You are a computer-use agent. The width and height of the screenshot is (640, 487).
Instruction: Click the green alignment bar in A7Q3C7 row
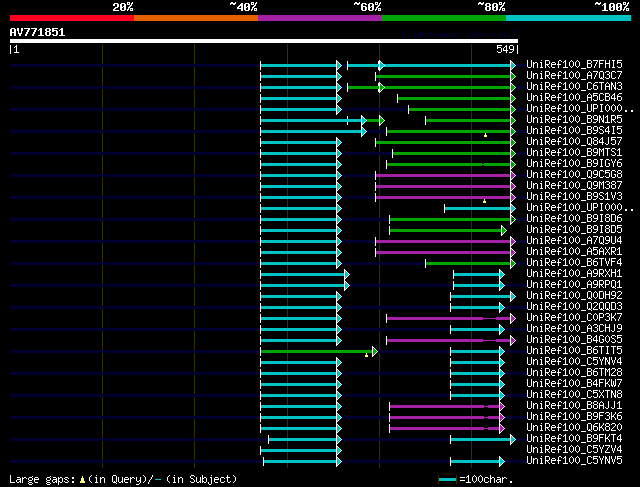[x=443, y=76]
